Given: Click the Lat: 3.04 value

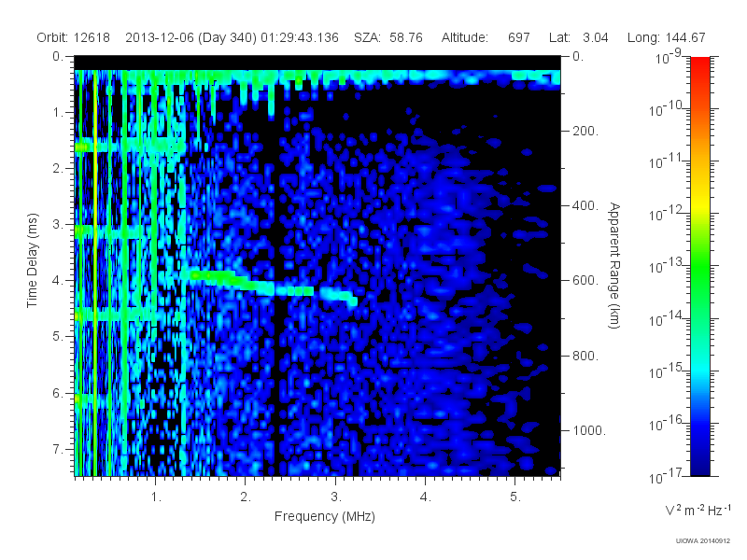Looking at the screenshot, I should 578,37.
